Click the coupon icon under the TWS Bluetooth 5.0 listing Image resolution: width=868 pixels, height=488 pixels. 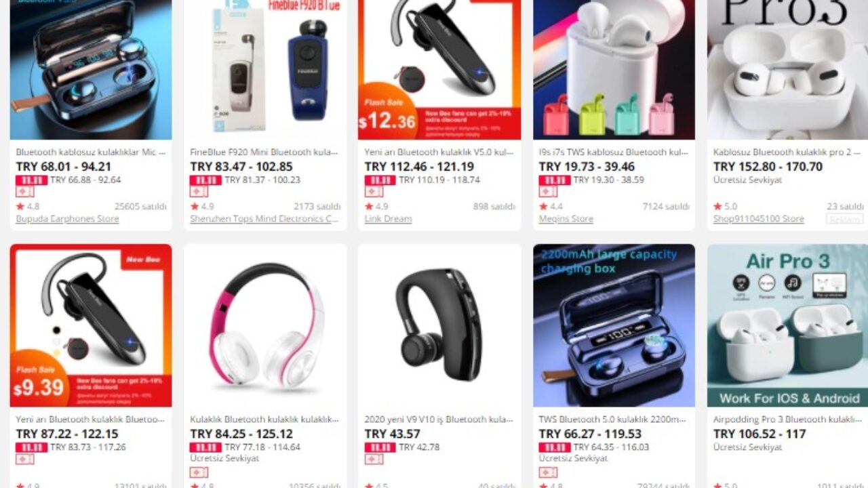pos(547,472)
